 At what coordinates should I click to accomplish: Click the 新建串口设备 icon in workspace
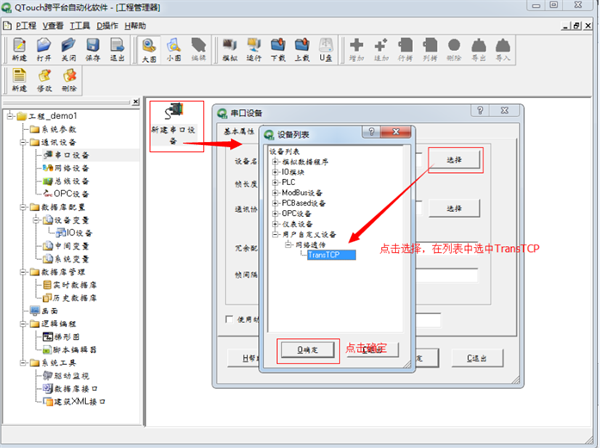point(175,124)
